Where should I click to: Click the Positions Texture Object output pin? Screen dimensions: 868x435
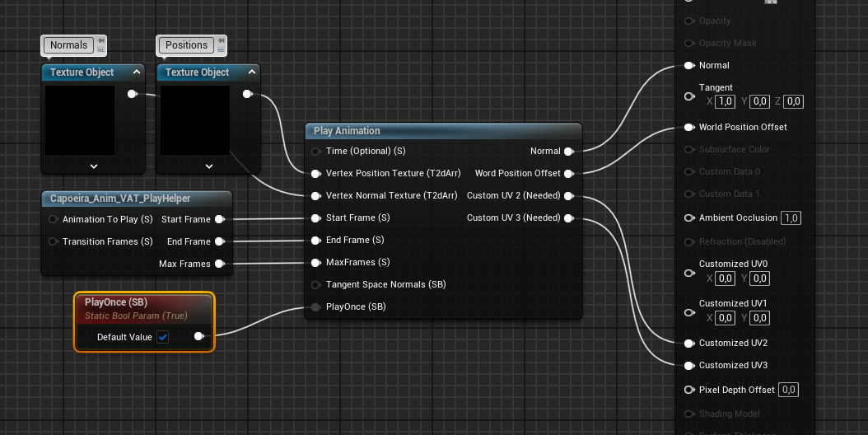point(247,94)
